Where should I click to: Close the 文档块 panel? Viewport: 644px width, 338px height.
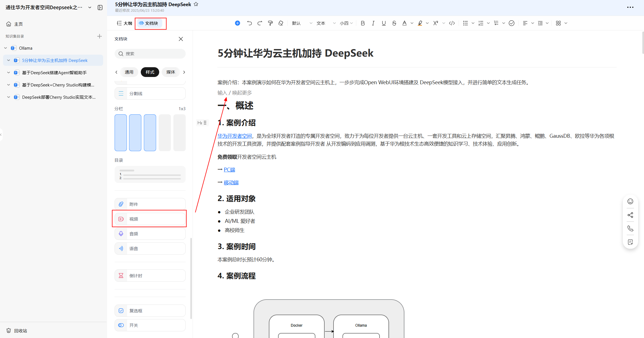pyautogui.click(x=181, y=39)
